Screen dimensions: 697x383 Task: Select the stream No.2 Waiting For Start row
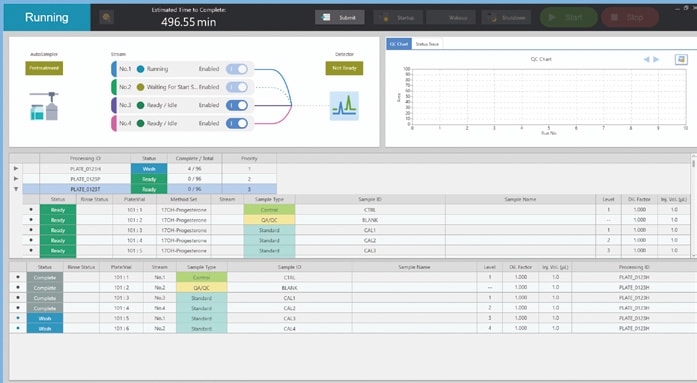click(182, 87)
